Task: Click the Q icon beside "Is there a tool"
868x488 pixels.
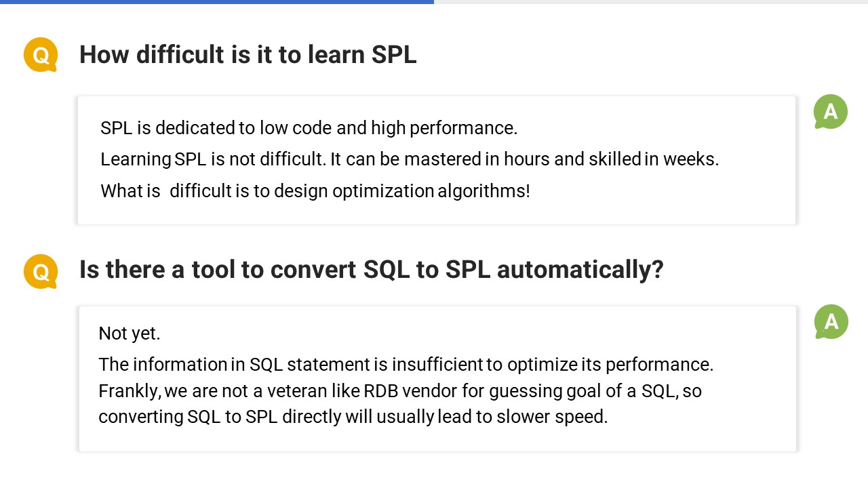Action: [x=41, y=271]
